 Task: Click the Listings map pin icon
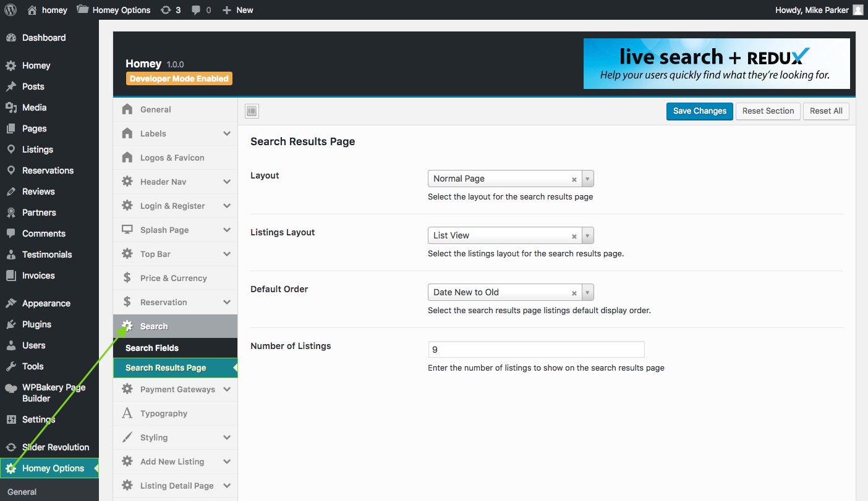[x=11, y=149]
